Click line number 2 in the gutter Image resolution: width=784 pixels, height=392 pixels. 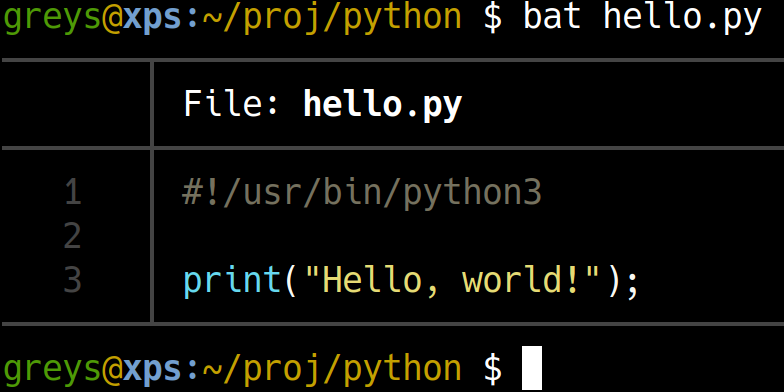[x=73, y=236]
